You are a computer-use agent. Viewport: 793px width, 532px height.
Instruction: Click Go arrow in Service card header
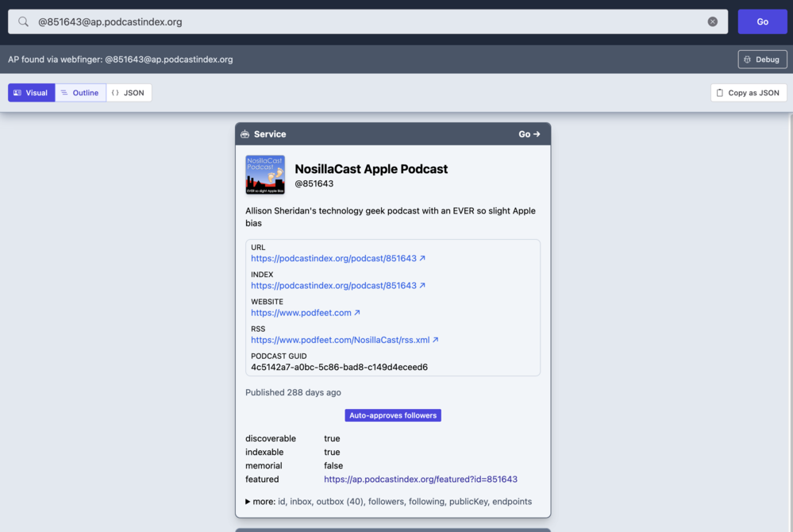(529, 134)
